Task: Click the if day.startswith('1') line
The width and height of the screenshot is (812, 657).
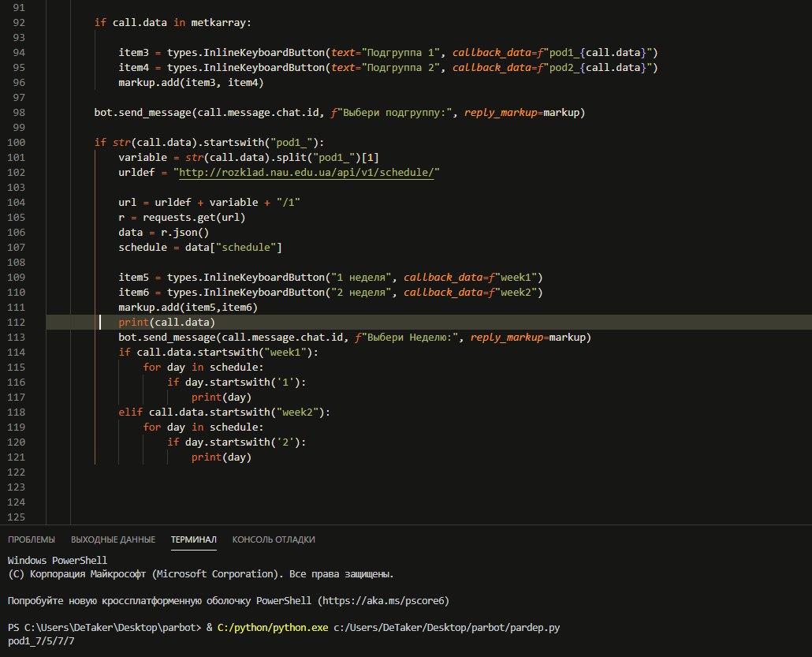Action: [x=237, y=383]
